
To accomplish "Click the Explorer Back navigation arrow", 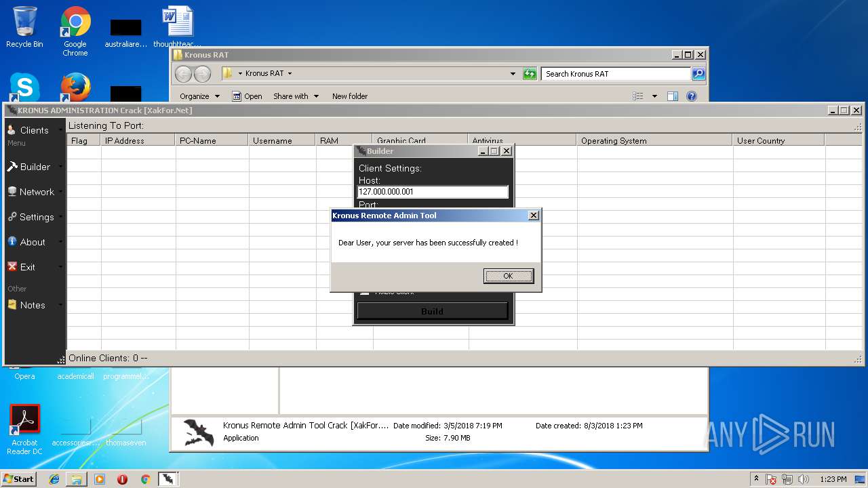I will pyautogui.click(x=184, y=73).
